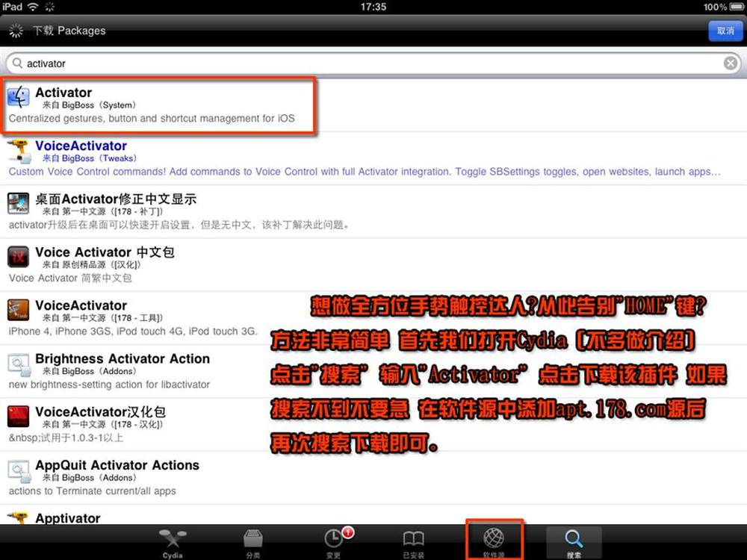Tap the VoiceActivator汉化包 flag icon
Image resolution: width=747 pixels, height=560 pixels.
(19, 416)
